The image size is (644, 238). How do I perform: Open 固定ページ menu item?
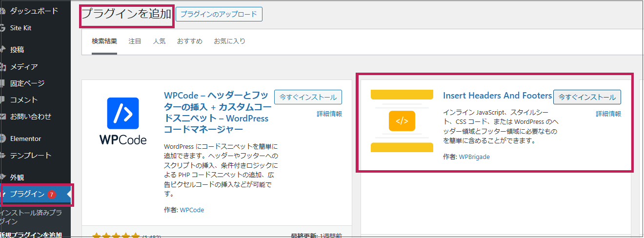click(x=27, y=83)
